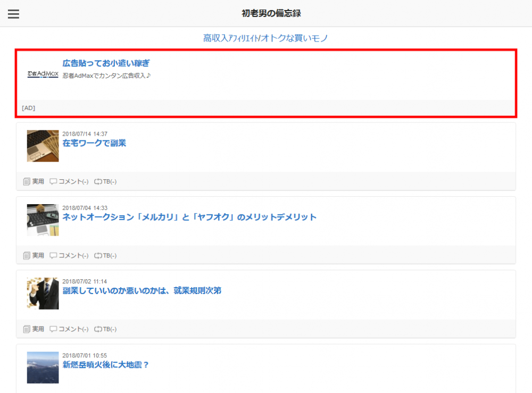Click date 2018/07/01 10:55
The image size is (532, 393).
click(x=85, y=355)
